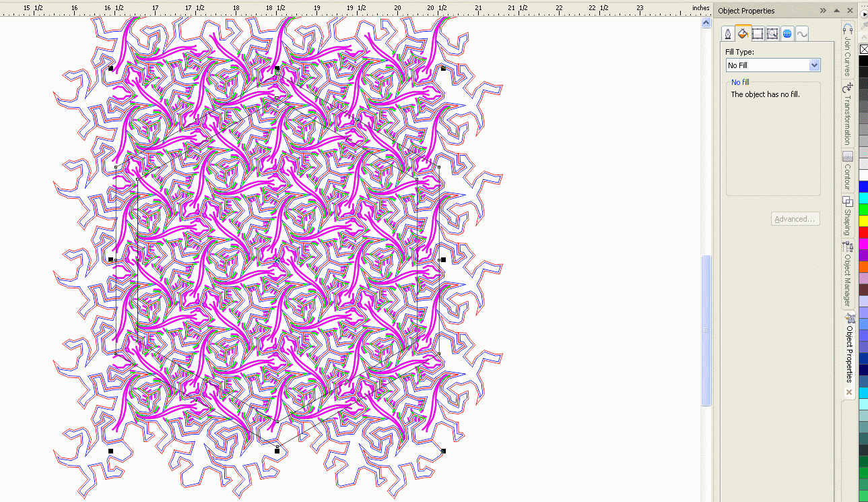Viewport: 868px width, 502px height.
Task: Expand docker options with double-chevron icon
Action: (x=823, y=11)
